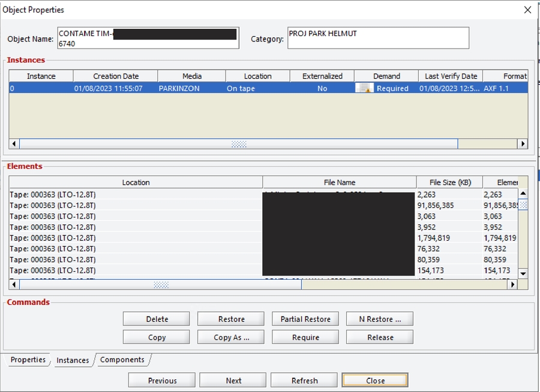The width and height of the screenshot is (540, 392).
Task: Click the Category text field
Action: click(x=377, y=38)
